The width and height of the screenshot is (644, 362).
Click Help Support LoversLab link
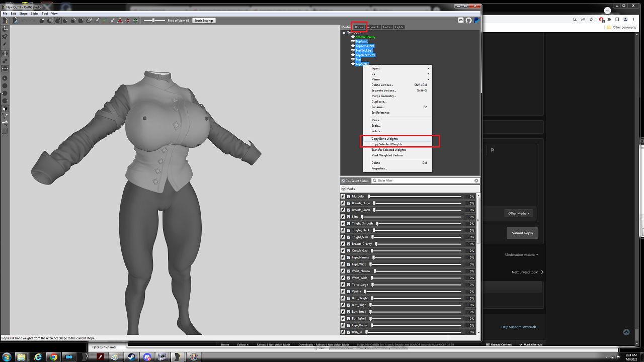click(519, 327)
